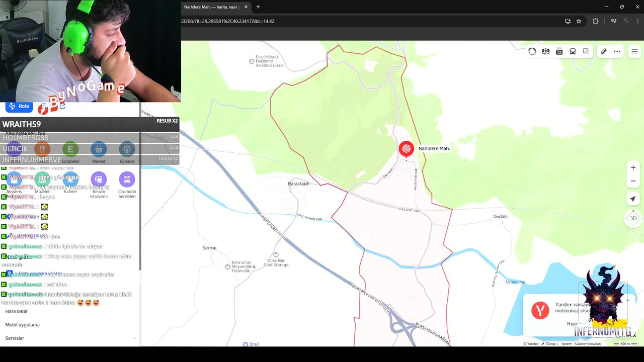
Task: Bookmark this page with the star
Action: [579, 21]
